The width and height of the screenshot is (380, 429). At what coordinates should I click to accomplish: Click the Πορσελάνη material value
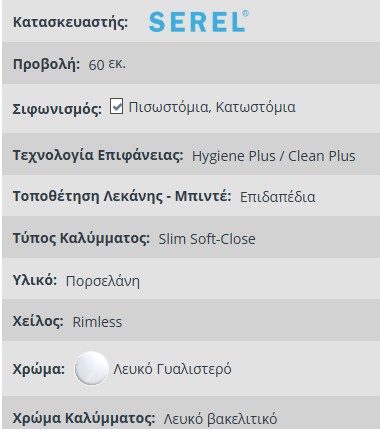[x=103, y=281]
